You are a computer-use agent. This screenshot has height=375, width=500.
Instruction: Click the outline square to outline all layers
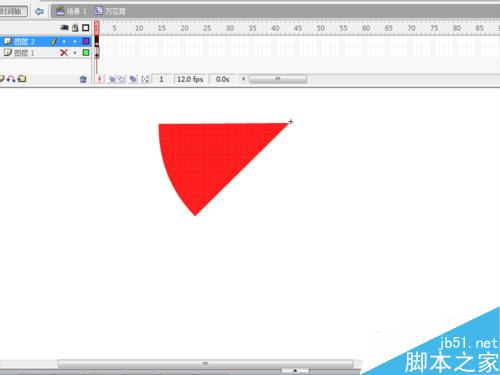(86, 28)
